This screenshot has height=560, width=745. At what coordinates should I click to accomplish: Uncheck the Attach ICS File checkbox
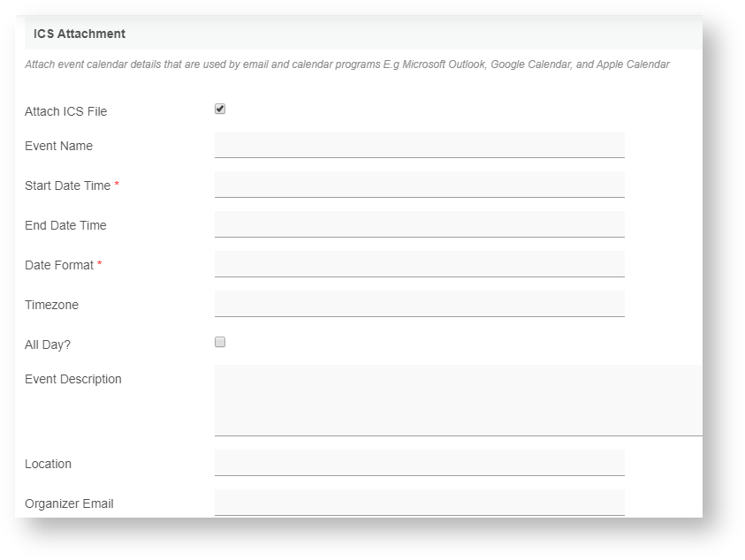220,109
